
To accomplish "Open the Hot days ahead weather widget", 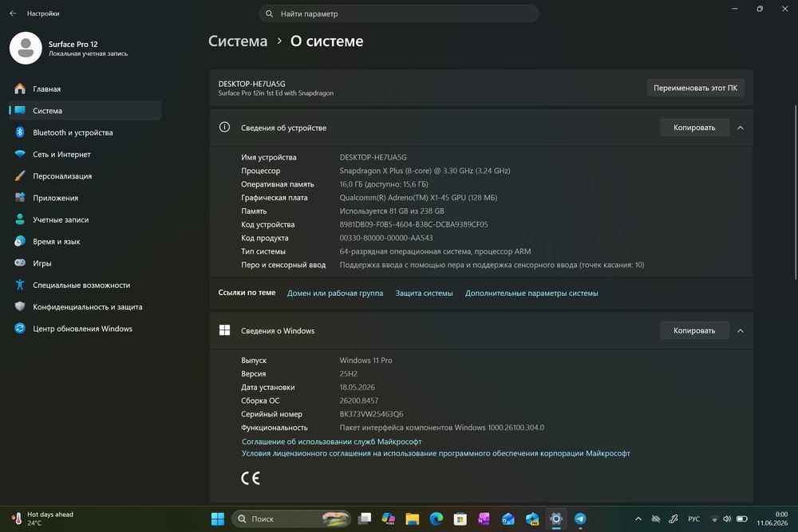I will point(43,518).
